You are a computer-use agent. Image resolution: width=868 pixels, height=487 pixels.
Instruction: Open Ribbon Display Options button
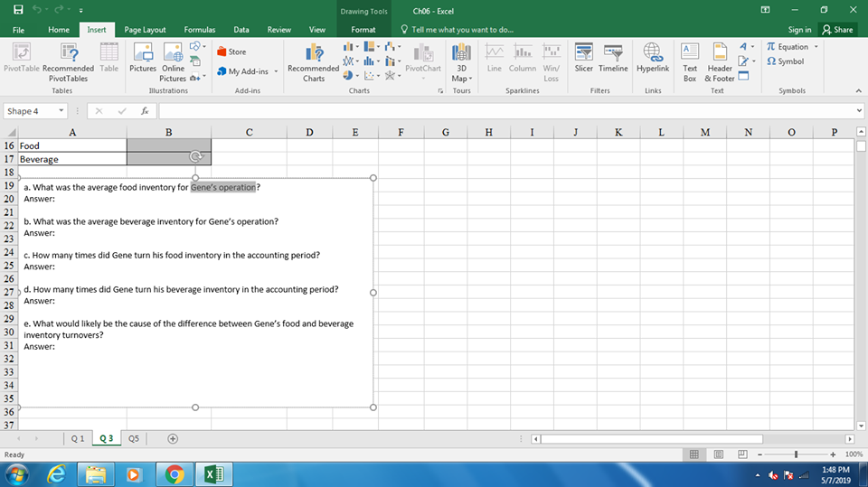tap(765, 10)
